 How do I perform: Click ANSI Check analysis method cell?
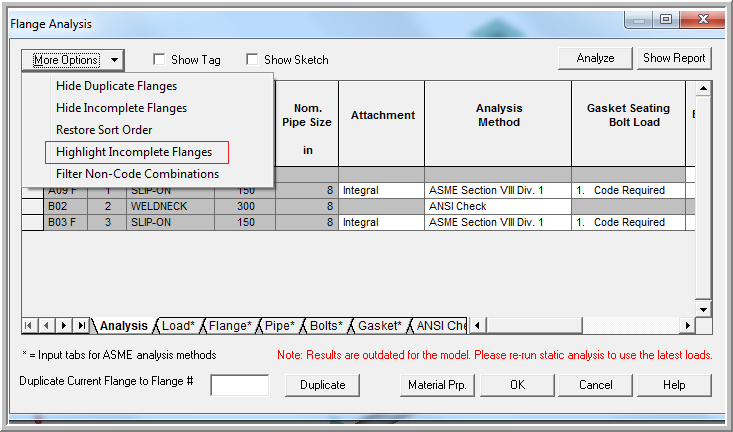498,206
